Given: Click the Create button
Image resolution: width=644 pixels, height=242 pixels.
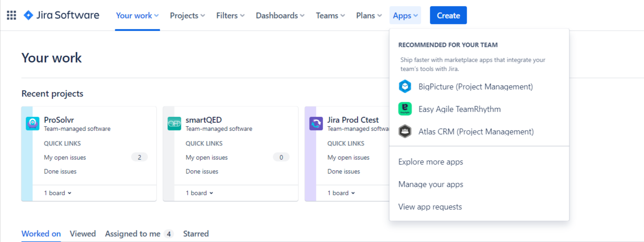Looking at the screenshot, I should coord(448,15).
